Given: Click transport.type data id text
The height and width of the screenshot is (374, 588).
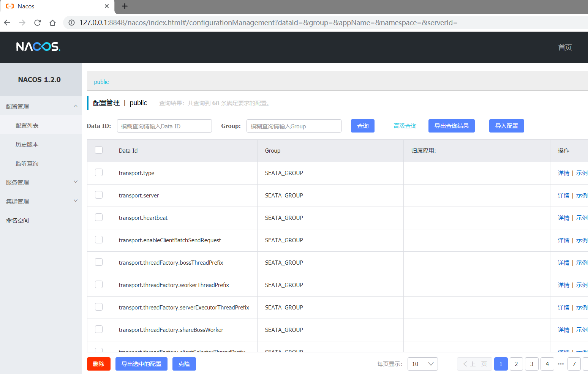Looking at the screenshot, I should [x=136, y=173].
